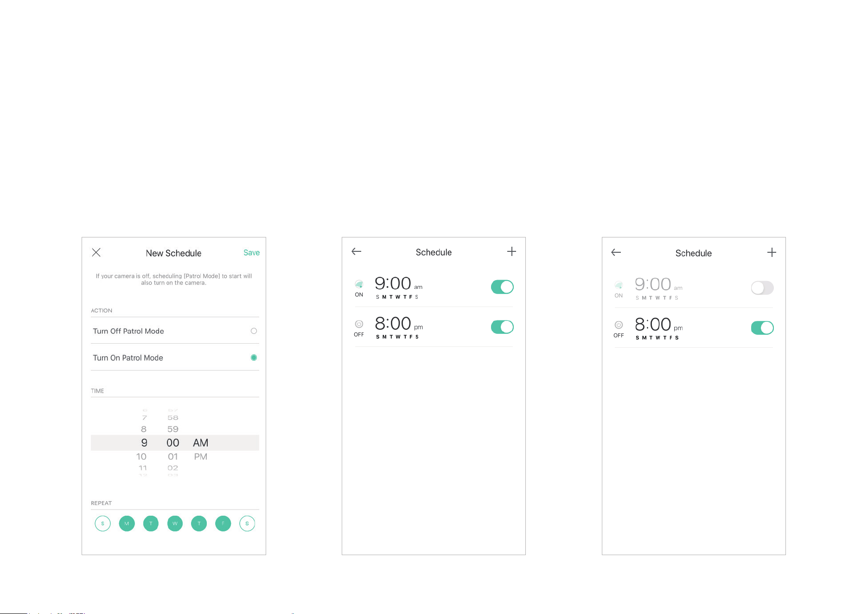Save the new schedule
This screenshot has height=614, width=868.
[251, 253]
